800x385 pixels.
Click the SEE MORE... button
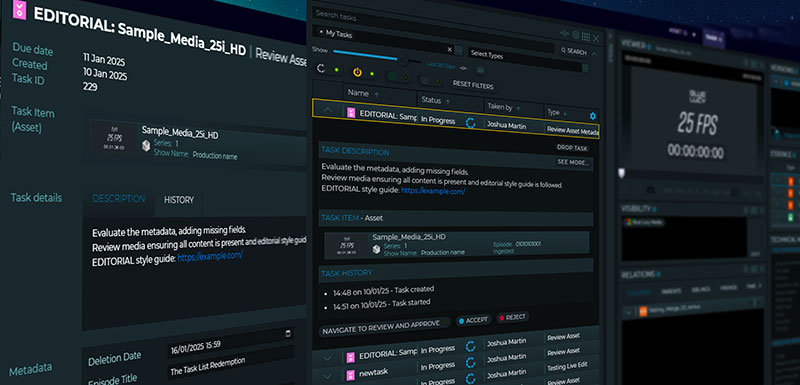coord(573,163)
